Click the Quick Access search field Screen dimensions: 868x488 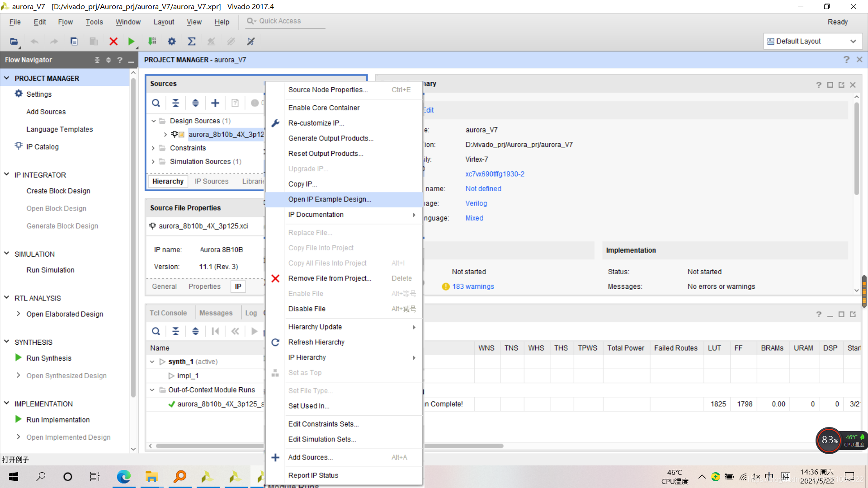285,21
